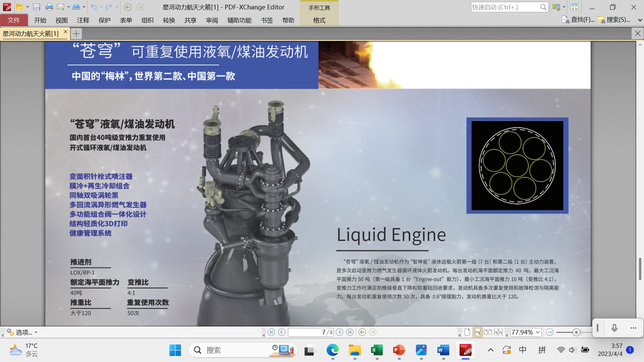Image resolution: width=644 pixels, height=362 pixels.
Task: Add a new document tab
Action: coord(76,34)
